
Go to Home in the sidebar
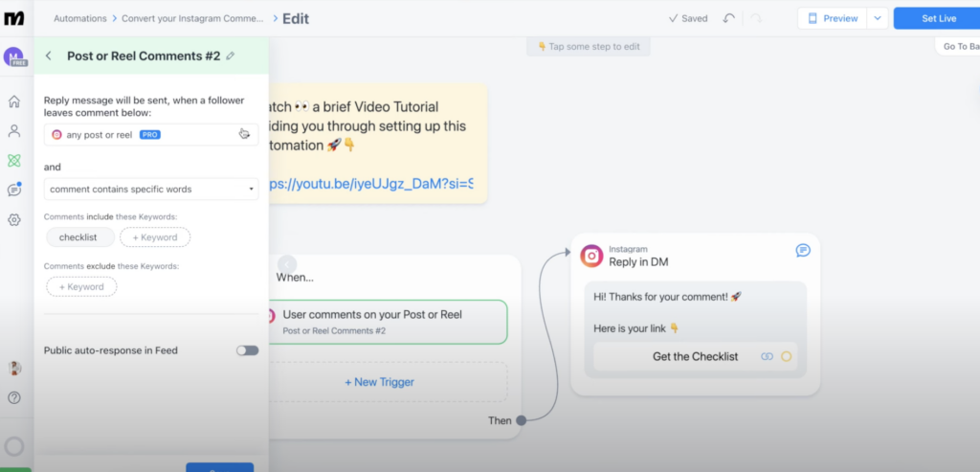coord(13,101)
